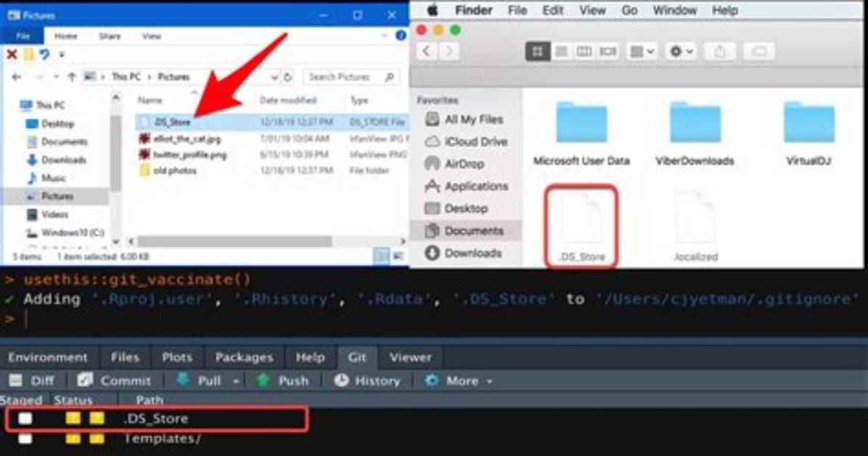Viewport: 868px width, 456px height.
Task: Open Finder arrange-by dropdown
Action: 642,52
